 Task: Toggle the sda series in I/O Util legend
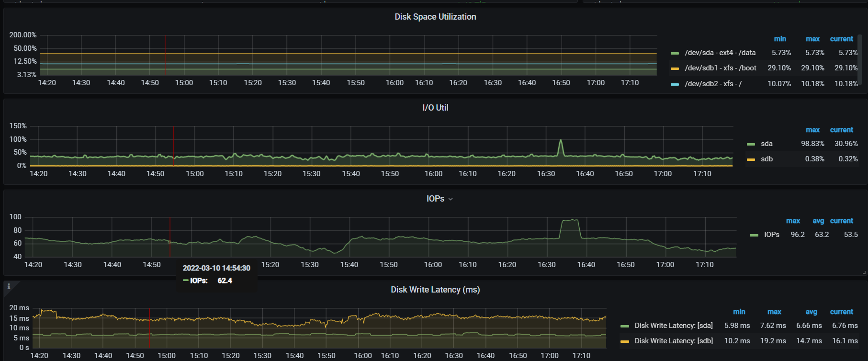pos(767,144)
